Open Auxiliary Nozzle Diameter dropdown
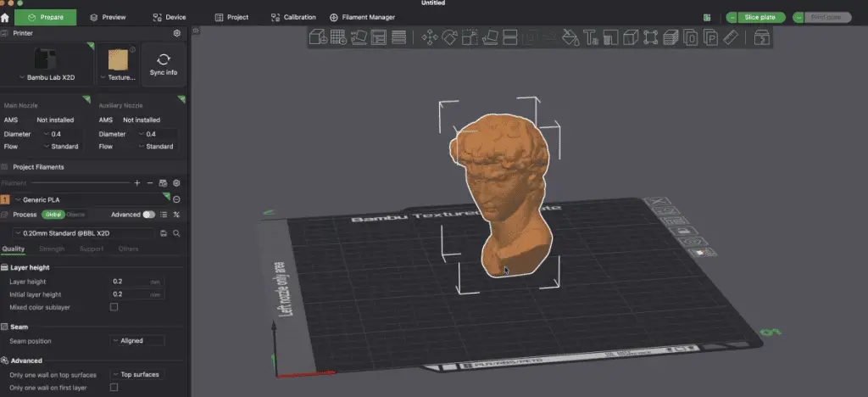This screenshot has height=397, width=868. coord(157,134)
